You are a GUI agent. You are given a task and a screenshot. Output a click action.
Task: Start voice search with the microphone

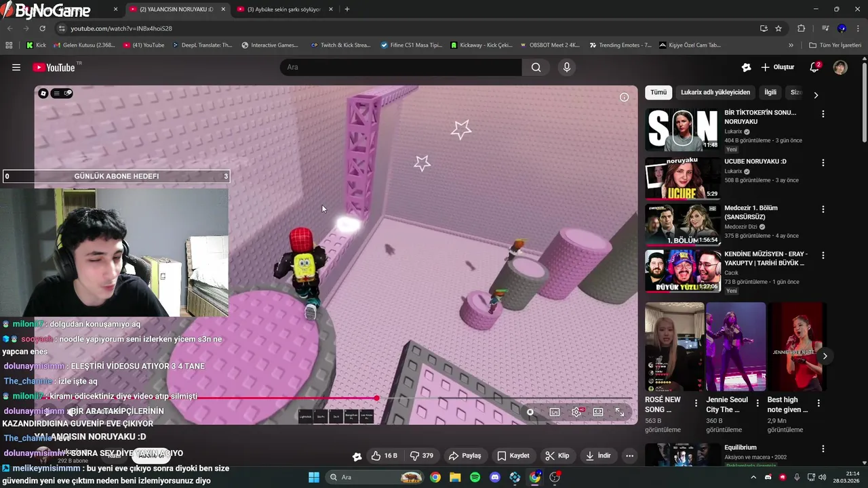tap(567, 67)
